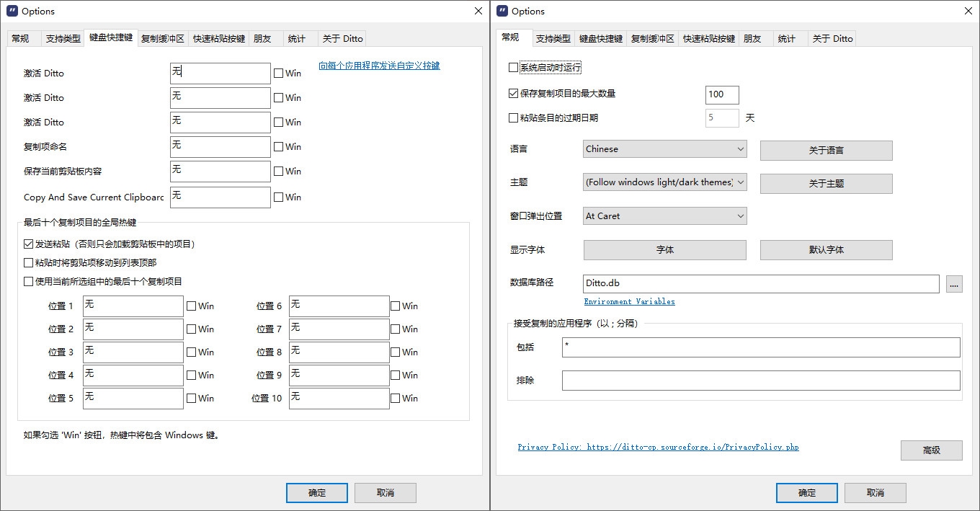980x511 pixels.
Task: Uncheck 发送粘贴 option
Action: (29, 244)
